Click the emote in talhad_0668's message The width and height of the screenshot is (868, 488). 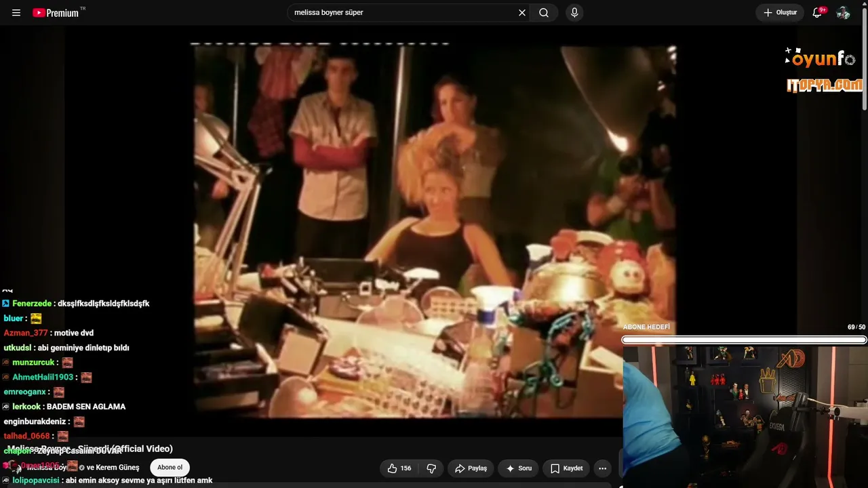click(x=62, y=436)
